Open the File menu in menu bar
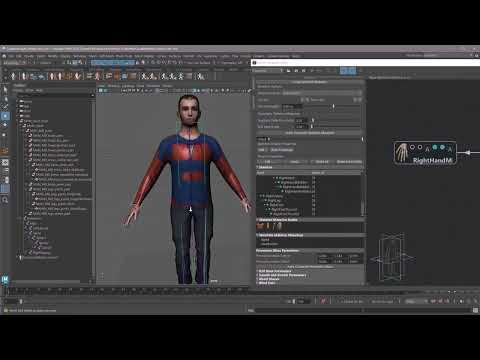 (x=11, y=56)
